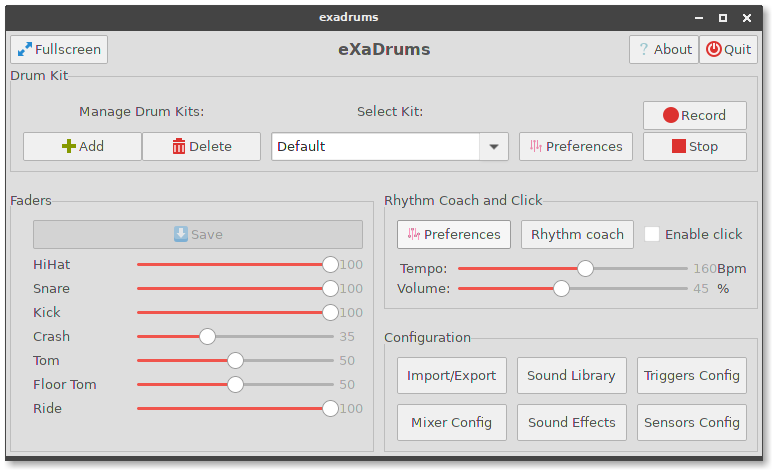
Task: Open Sound Effects settings
Action: coord(571,422)
